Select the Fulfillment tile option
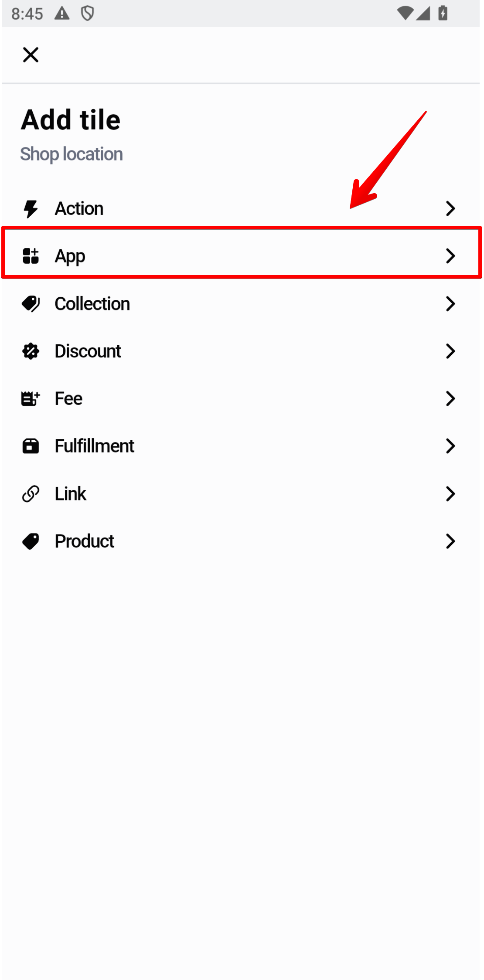Image resolution: width=484 pixels, height=980 pixels. [x=94, y=446]
